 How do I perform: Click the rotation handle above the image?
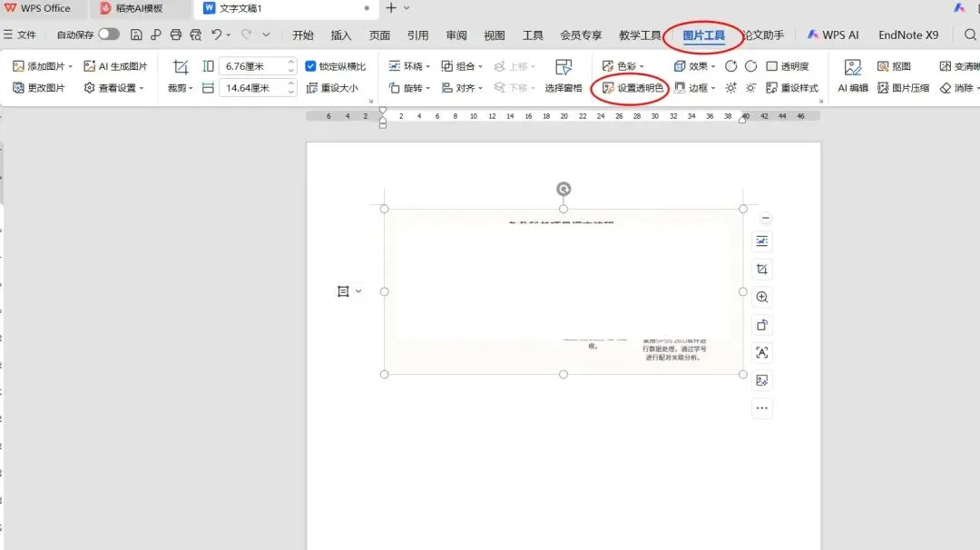pyautogui.click(x=563, y=189)
